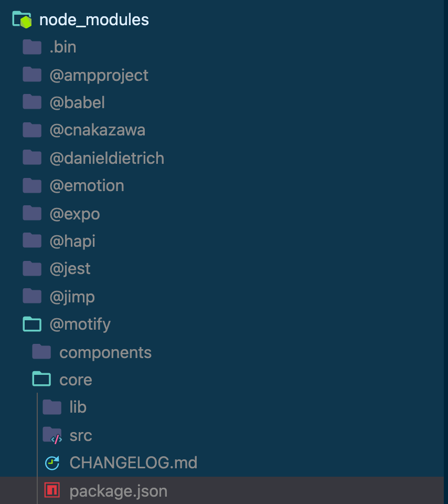Select the package.json file
Image resolution: width=448 pixels, height=504 pixels.
point(117,490)
